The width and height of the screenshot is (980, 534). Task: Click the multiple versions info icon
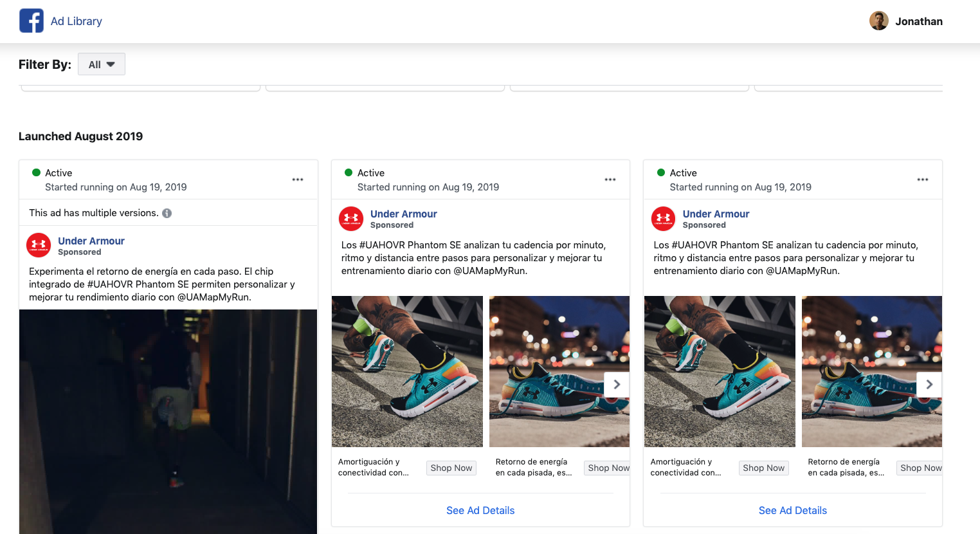coord(167,213)
